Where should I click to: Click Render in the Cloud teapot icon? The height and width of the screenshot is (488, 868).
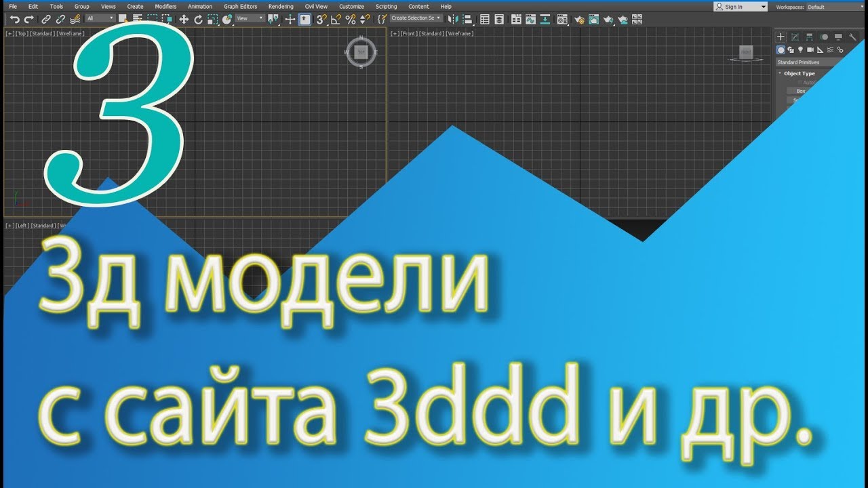click(x=623, y=19)
